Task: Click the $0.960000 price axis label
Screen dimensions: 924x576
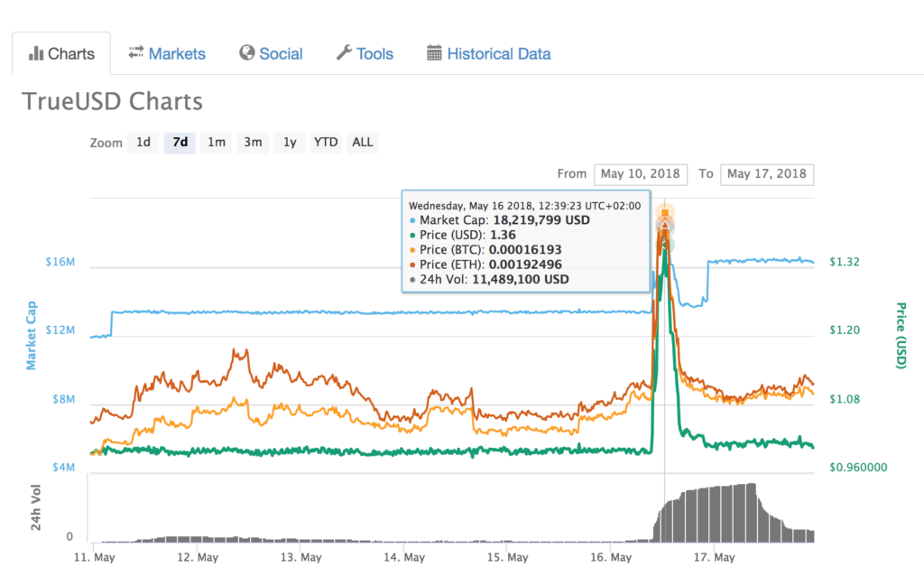Action: click(x=858, y=468)
